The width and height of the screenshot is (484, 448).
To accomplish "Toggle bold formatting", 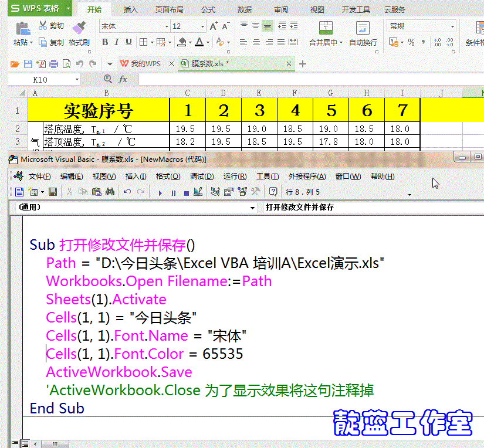I will [x=104, y=42].
